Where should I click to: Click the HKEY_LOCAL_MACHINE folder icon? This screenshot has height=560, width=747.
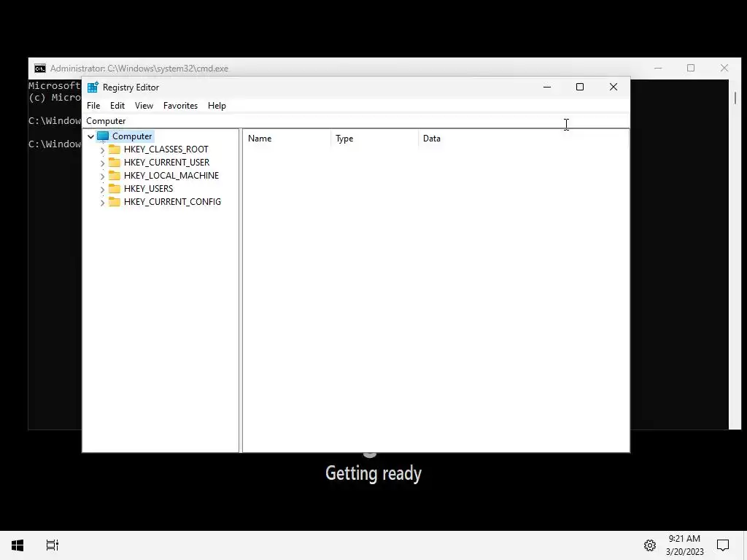point(115,175)
